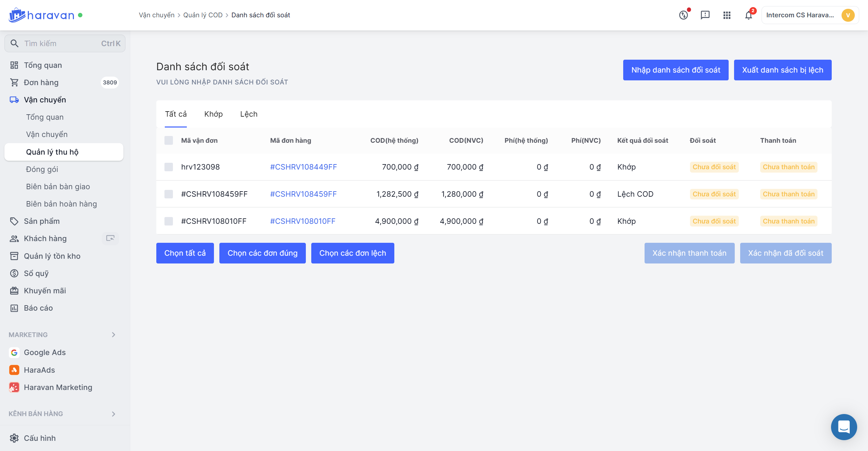This screenshot has width=868, height=451.
Task: Open Cấu hình settings gear
Action: 14,438
